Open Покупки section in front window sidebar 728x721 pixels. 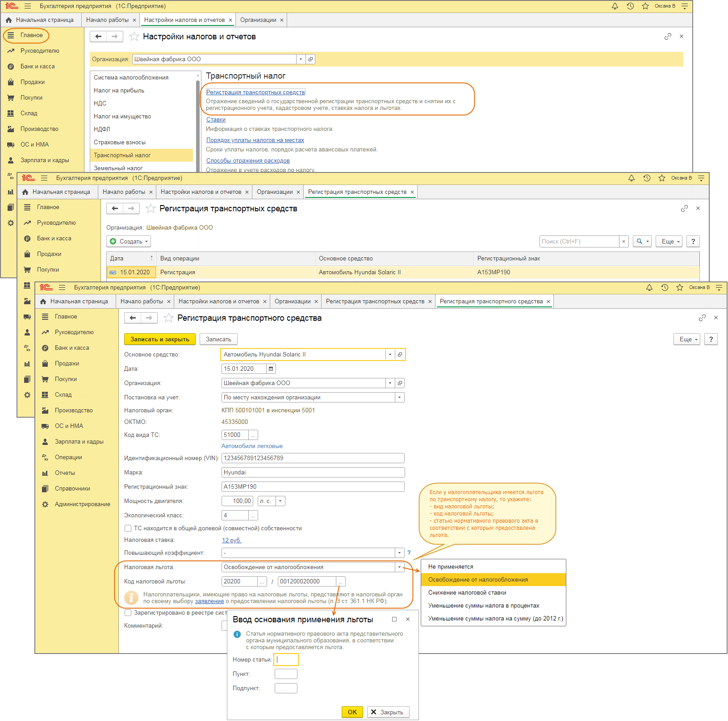pos(66,379)
